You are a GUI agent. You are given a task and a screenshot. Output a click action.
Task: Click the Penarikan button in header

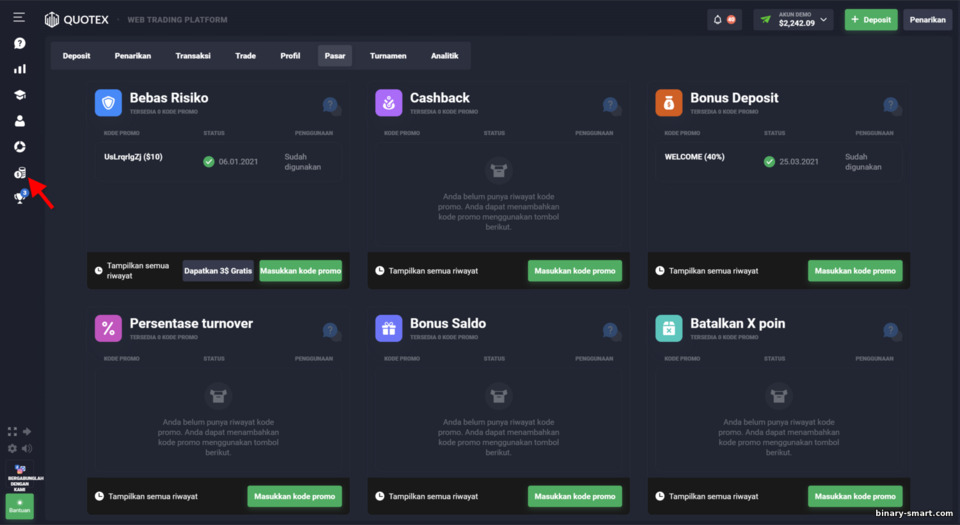click(927, 20)
